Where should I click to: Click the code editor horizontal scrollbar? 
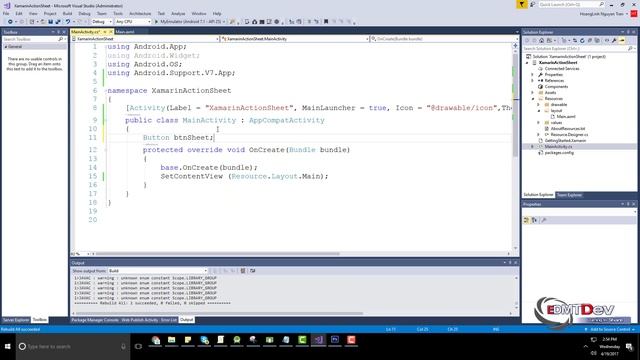pos(218,254)
